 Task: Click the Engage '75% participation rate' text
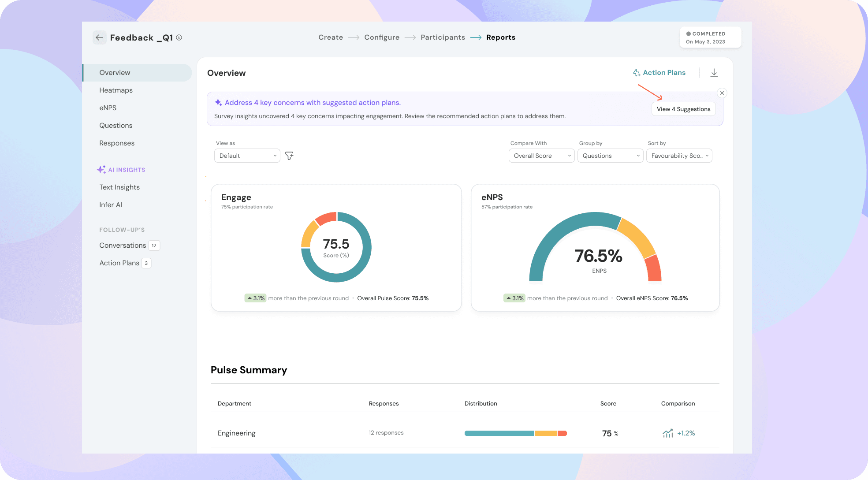click(247, 207)
